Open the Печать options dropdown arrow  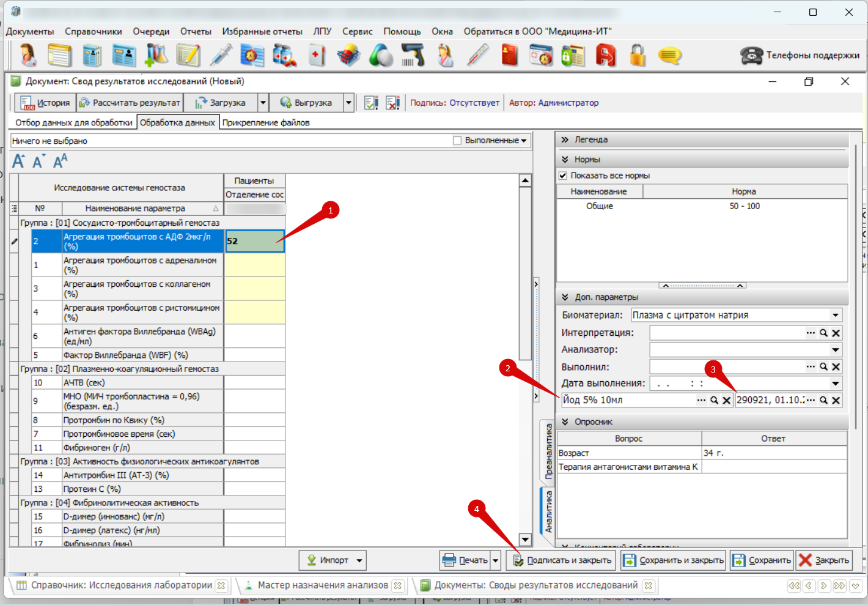(496, 560)
